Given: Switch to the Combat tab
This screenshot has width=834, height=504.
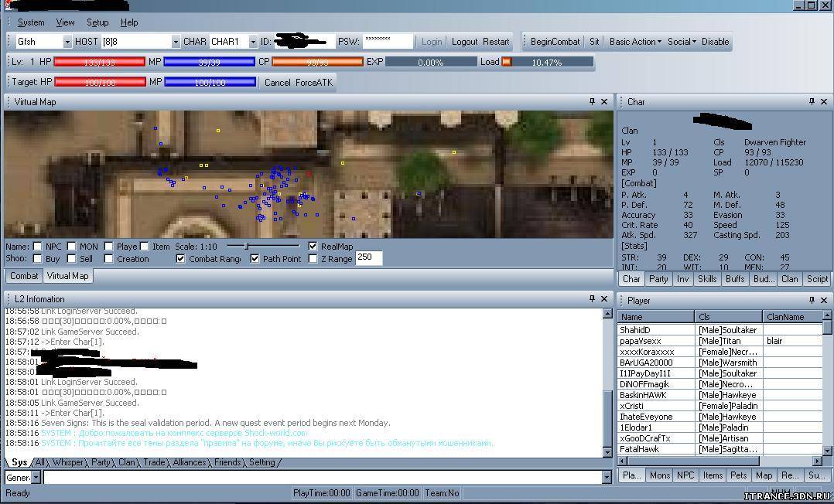Looking at the screenshot, I should [24, 276].
